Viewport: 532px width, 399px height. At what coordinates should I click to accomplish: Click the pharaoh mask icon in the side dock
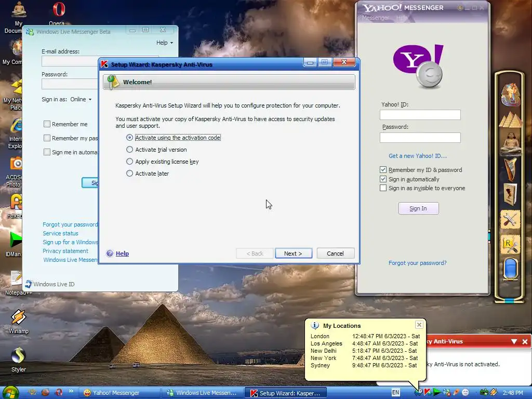(x=510, y=94)
